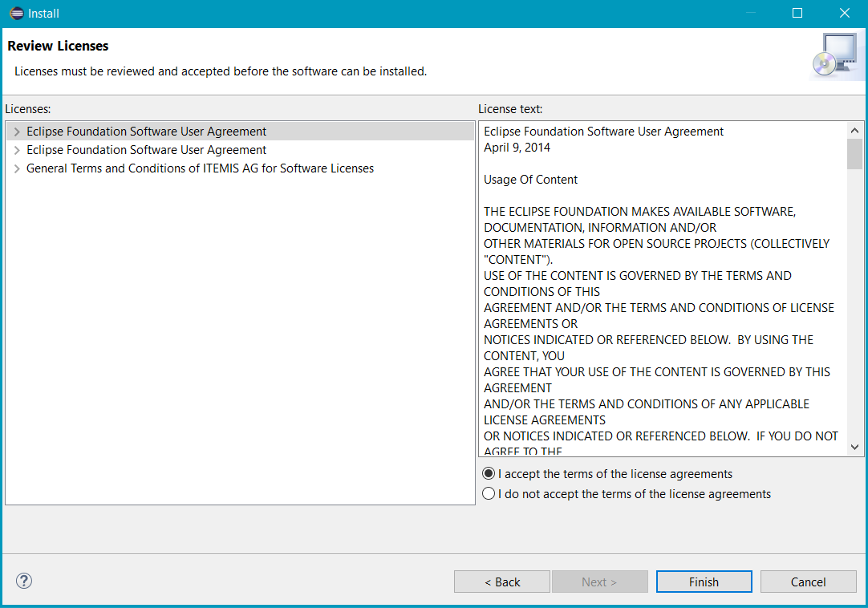Select 'I do not accept the terms' option
Viewport: 868px width, 608px height.
[x=489, y=493]
